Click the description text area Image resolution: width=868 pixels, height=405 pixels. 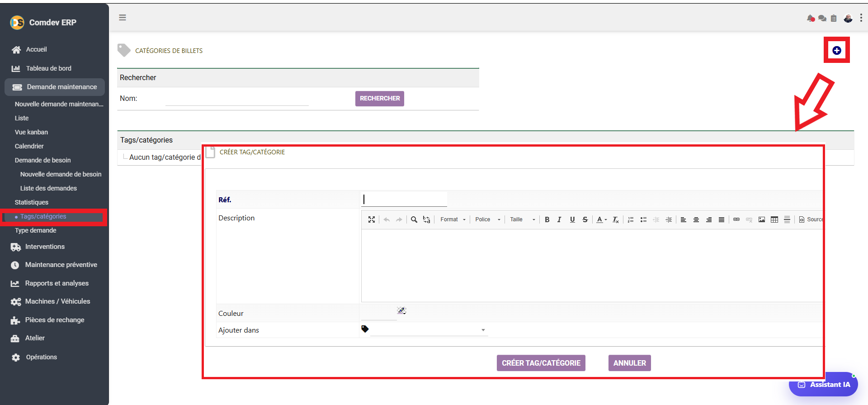tap(592, 266)
